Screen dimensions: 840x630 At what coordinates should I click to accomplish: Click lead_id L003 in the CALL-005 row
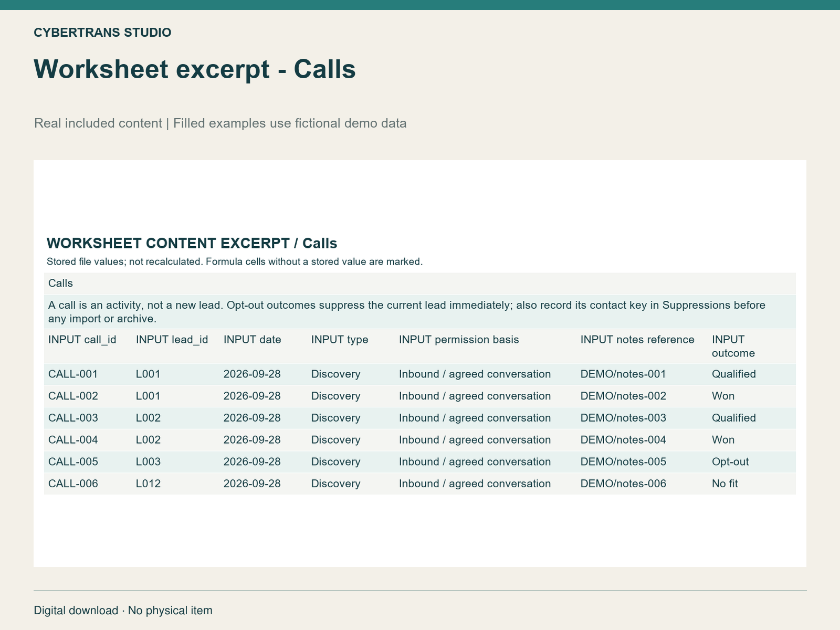(x=148, y=462)
